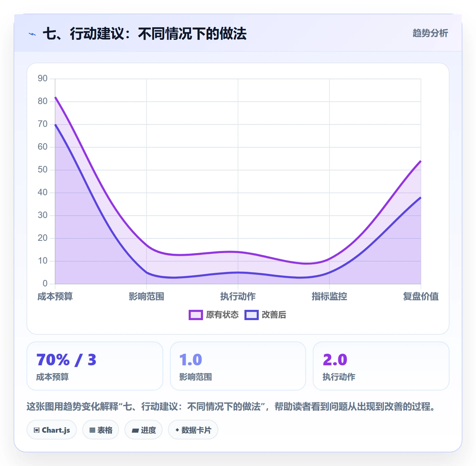Select the 70% / 3 成本预算 card
The width and height of the screenshot is (476, 466).
point(95,366)
